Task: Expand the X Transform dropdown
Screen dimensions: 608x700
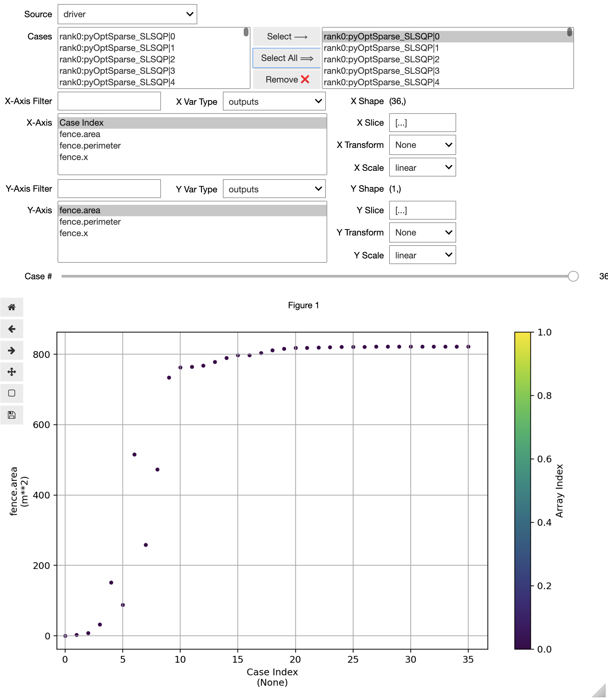Action: click(423, 145)
